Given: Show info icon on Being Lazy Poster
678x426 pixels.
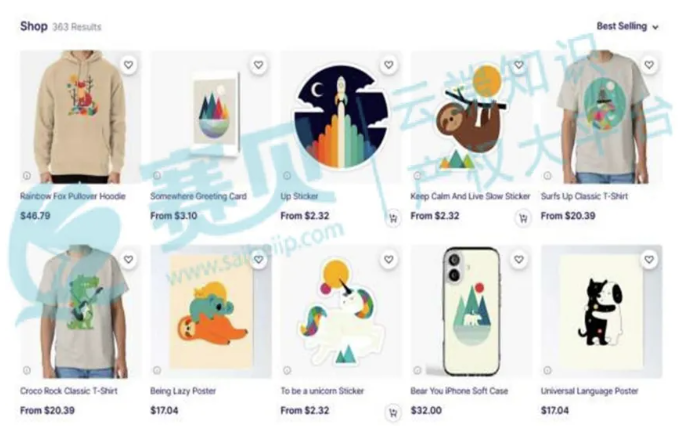Looking at the screenshot, I should pyautogui.click(x=157, y=370).
